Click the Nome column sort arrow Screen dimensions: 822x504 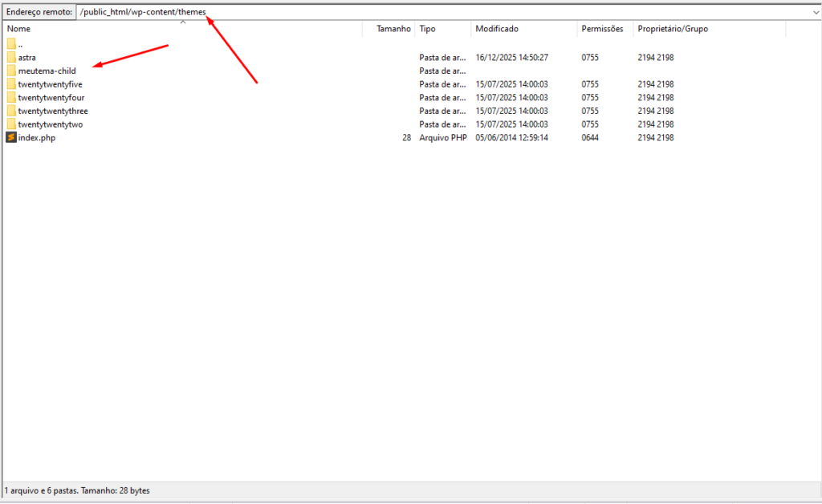click(x=183, y=22)
